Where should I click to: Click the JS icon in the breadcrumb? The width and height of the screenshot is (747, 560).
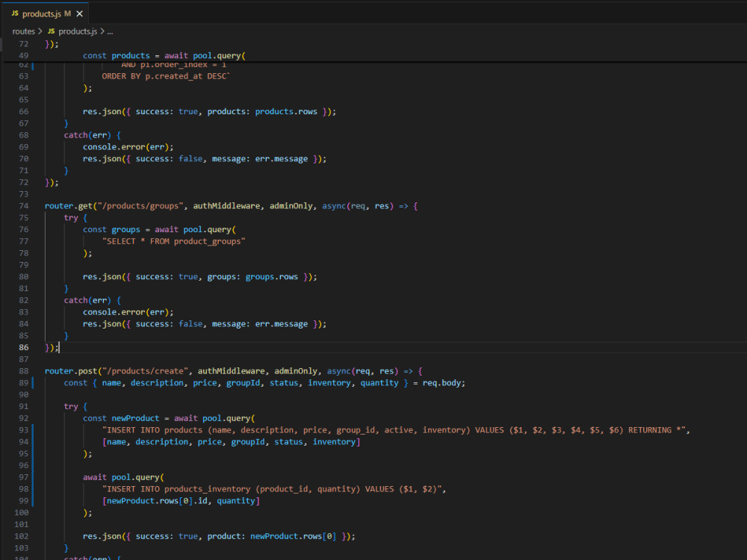pyautogui.click(x=51, y=31)
